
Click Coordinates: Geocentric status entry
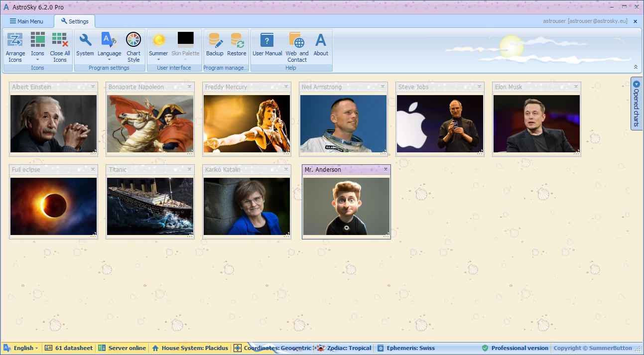coord(273,348)
